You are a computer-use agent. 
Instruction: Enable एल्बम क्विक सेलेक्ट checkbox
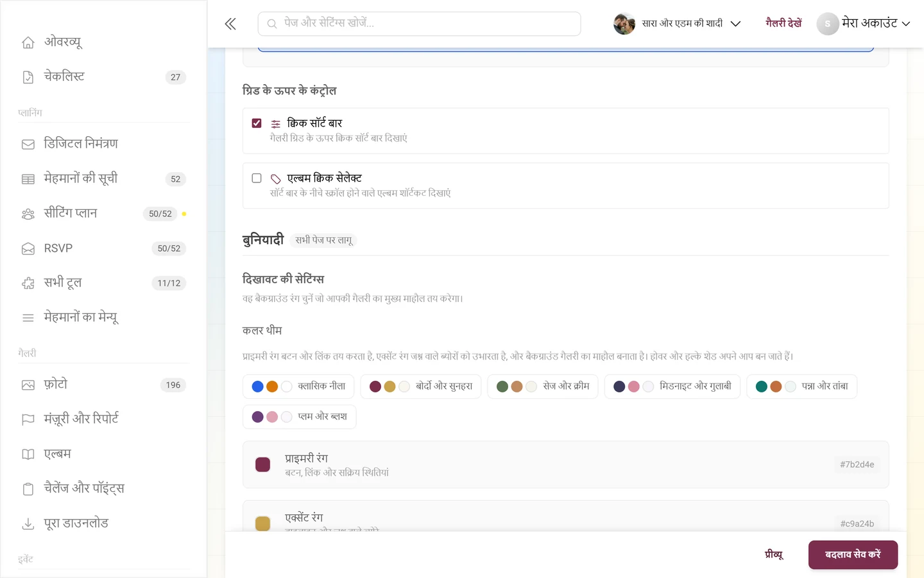click(x=257, y=178)
